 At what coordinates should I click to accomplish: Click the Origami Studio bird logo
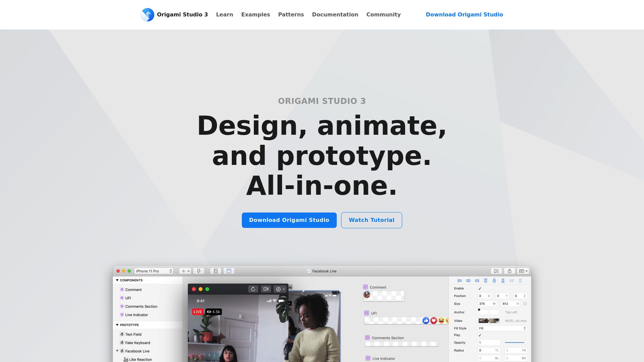[x=148, y=15]
